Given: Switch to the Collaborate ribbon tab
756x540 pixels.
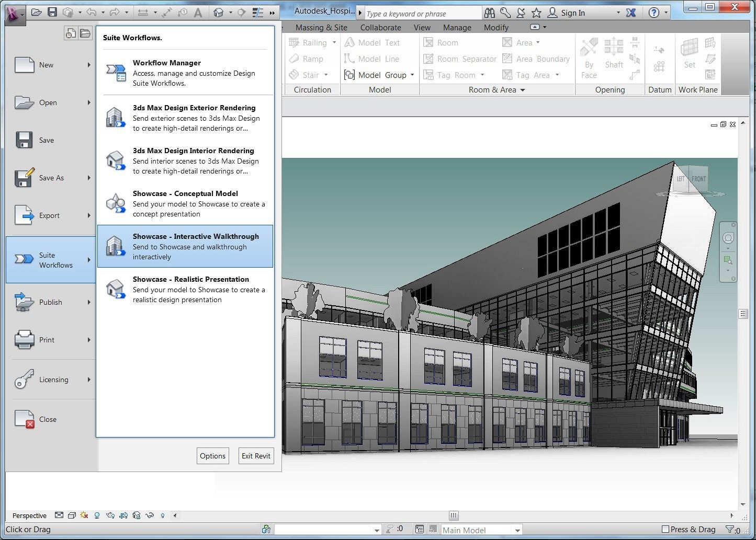Looking at the screenshot, I should (380, 27).
